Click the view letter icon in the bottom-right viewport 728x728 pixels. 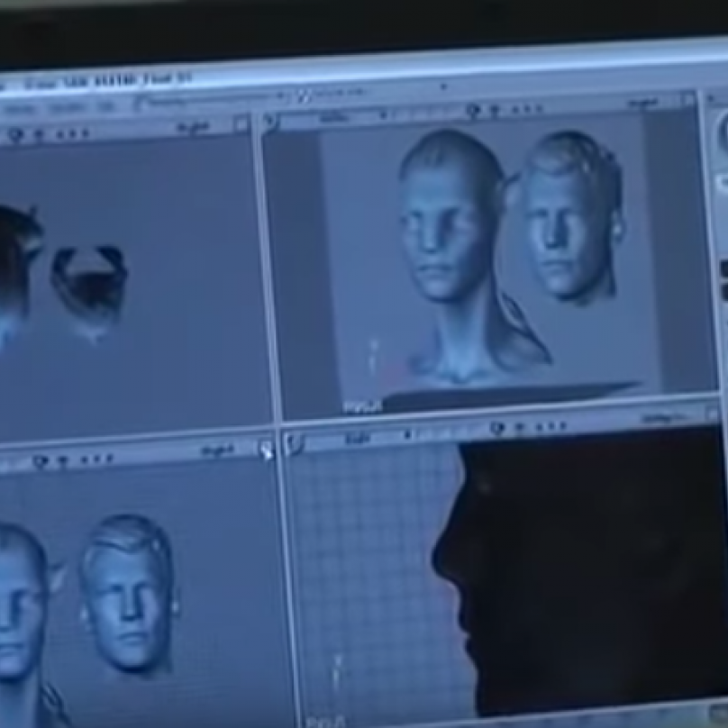[x=296, y=442]
